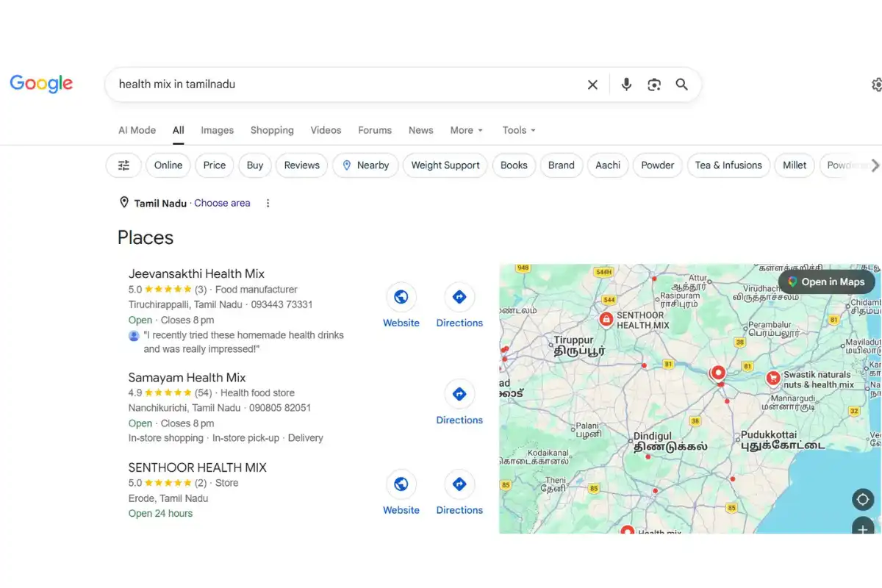Click the map's my-location target icon
882x588 pixels.
(862, 500)
